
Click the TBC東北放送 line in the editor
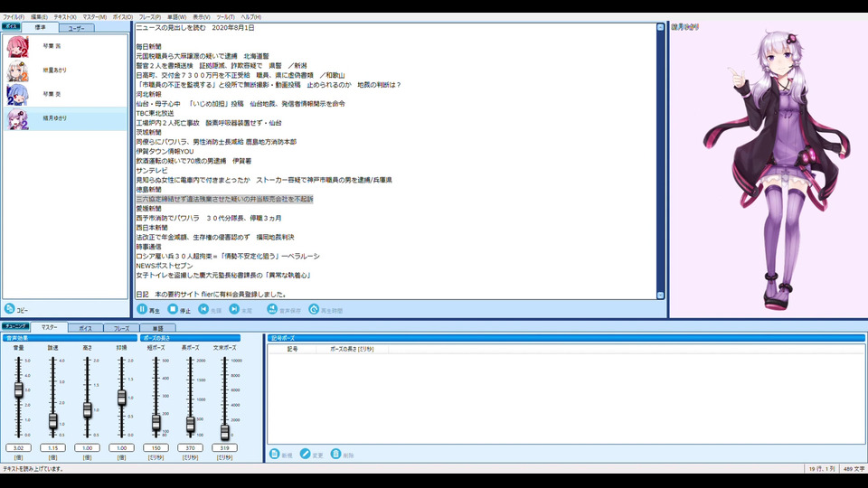click(155, 114)
